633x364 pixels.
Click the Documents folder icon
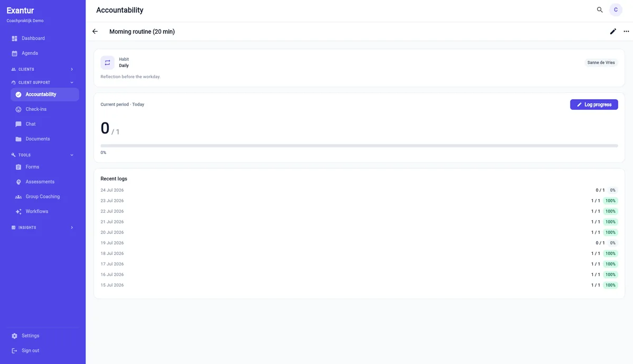[18, 139]
